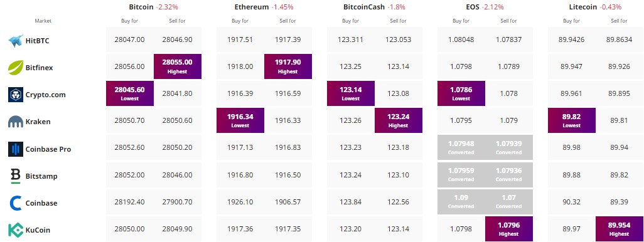
Task: Open the Crypto.com logo icon
Action: 16,94
